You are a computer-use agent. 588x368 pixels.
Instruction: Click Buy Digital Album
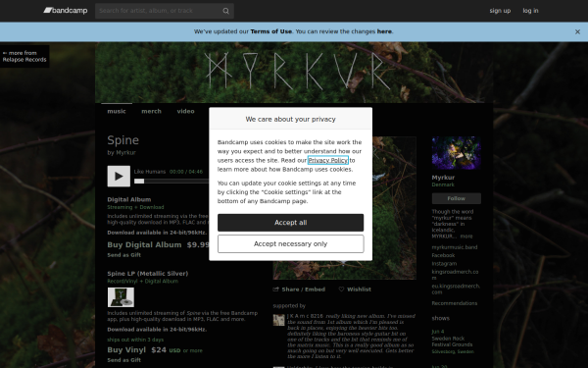144,244
